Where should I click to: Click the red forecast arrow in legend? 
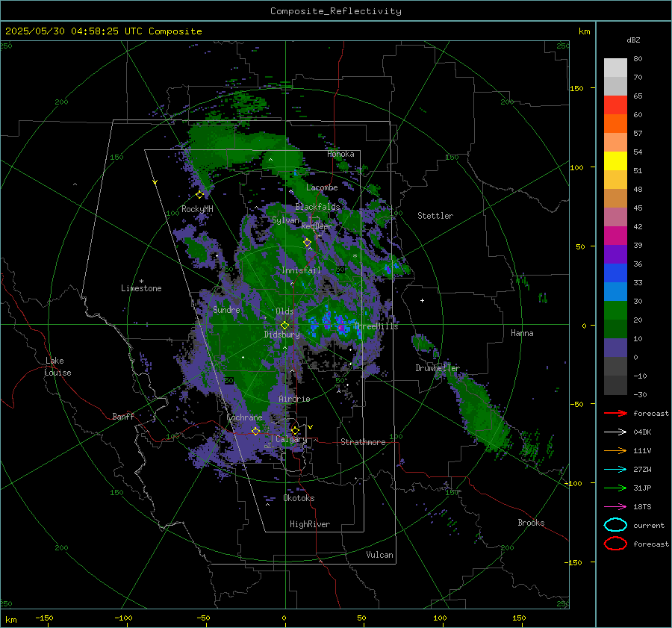tap(615, 413)
